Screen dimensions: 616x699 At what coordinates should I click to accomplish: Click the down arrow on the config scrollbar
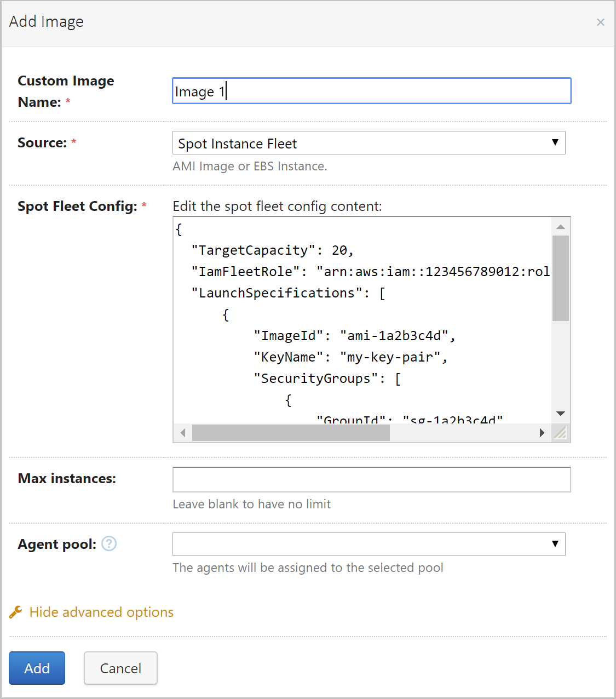[560, 414]
